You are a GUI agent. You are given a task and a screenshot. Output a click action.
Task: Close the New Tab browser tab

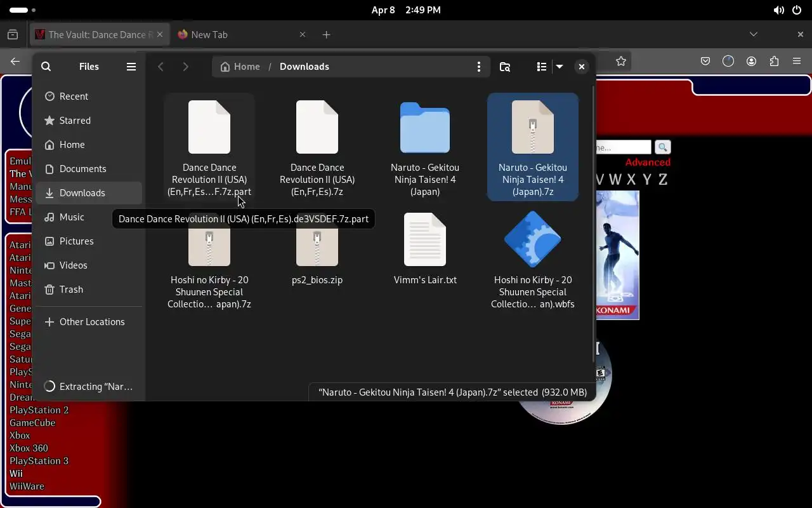(303, 35)
